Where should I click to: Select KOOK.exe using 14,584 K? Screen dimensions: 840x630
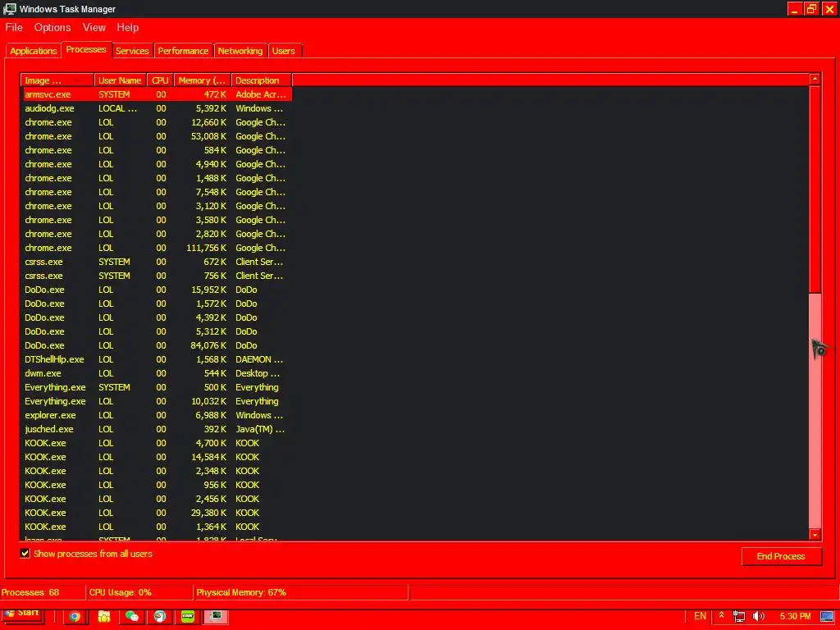[x=157, y=456]
